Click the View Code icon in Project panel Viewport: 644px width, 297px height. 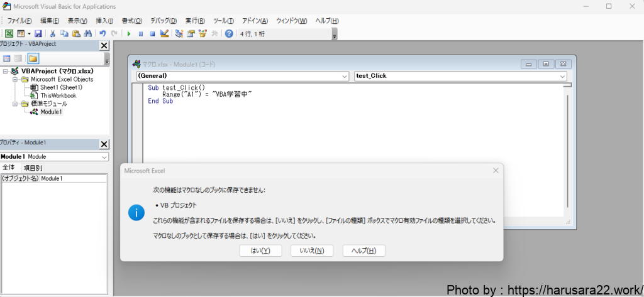click(7, 58)
